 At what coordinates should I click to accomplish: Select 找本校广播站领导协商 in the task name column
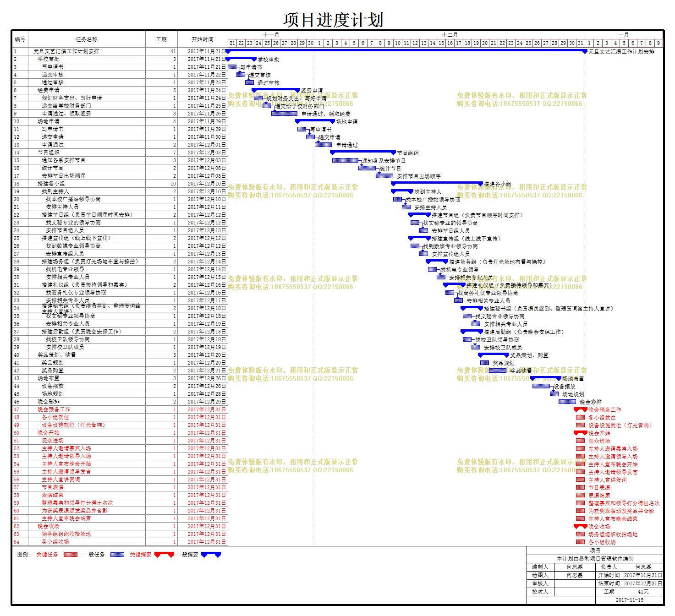pyautogui.click(x=73, y=199)
